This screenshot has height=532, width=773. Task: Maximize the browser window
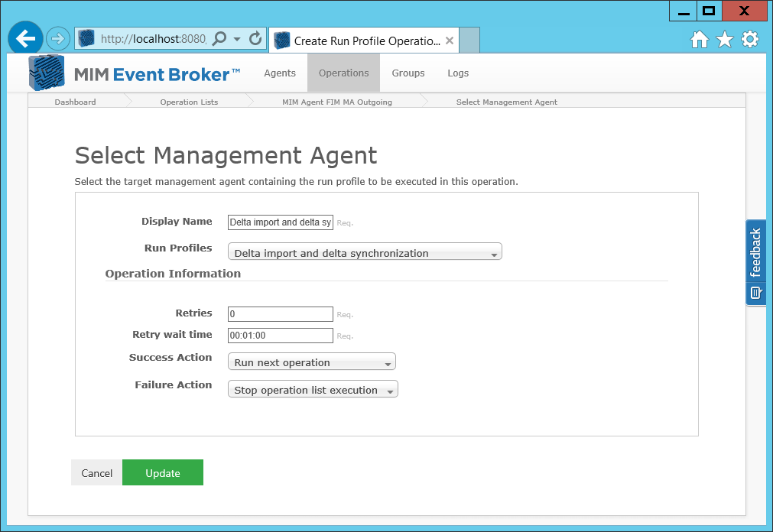tap(709, 11)
